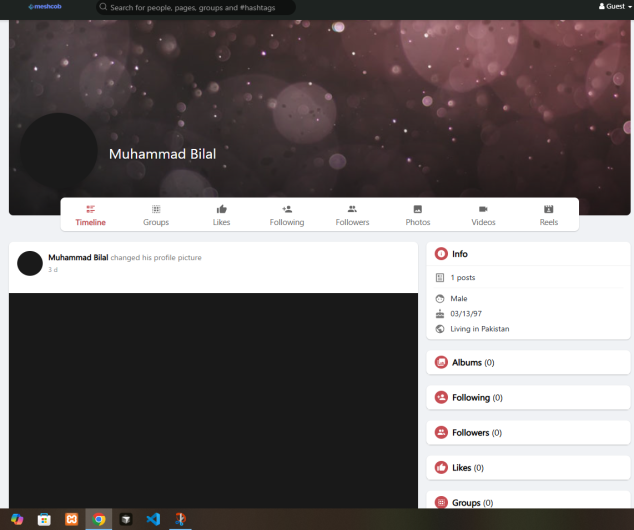Switch to the Groups tab
Screen dimensions: 634x530
click(156, 215)
